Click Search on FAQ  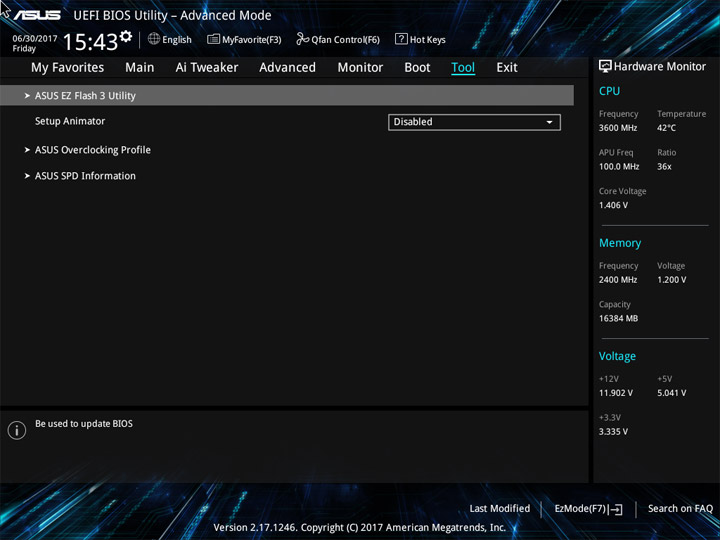(680, 508)
